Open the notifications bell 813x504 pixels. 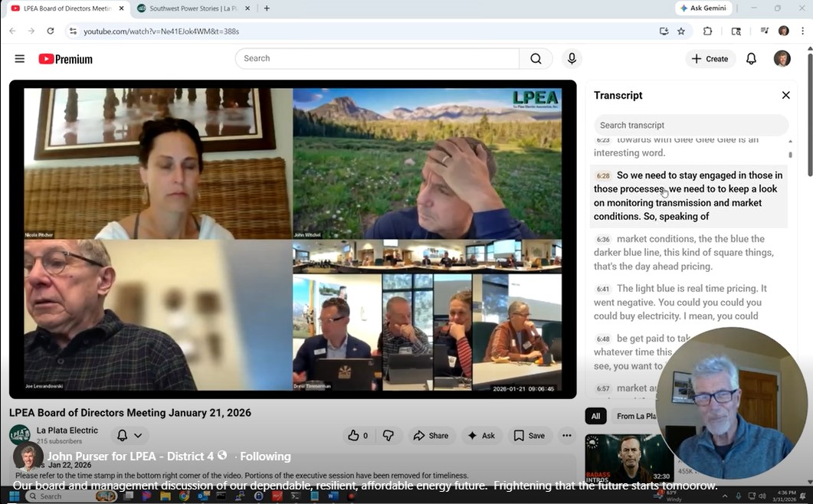[751, 59]
